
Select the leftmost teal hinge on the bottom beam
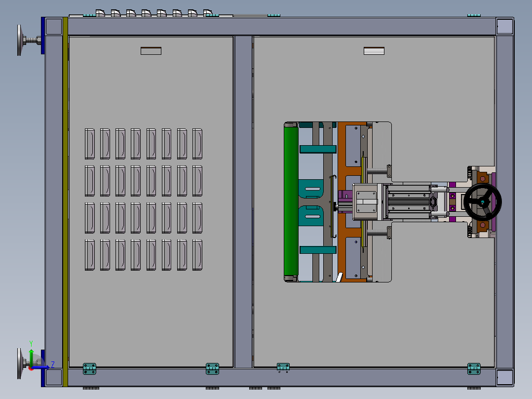[x=90, y=369]
